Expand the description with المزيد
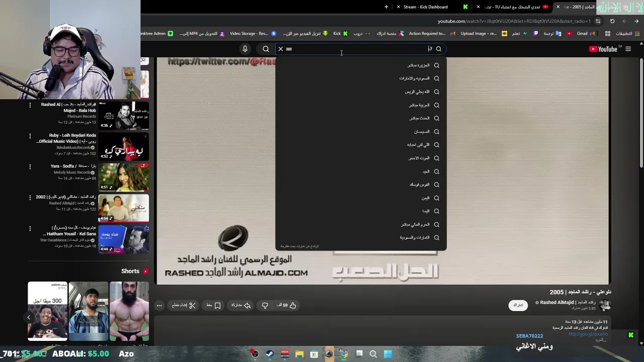 601,340
